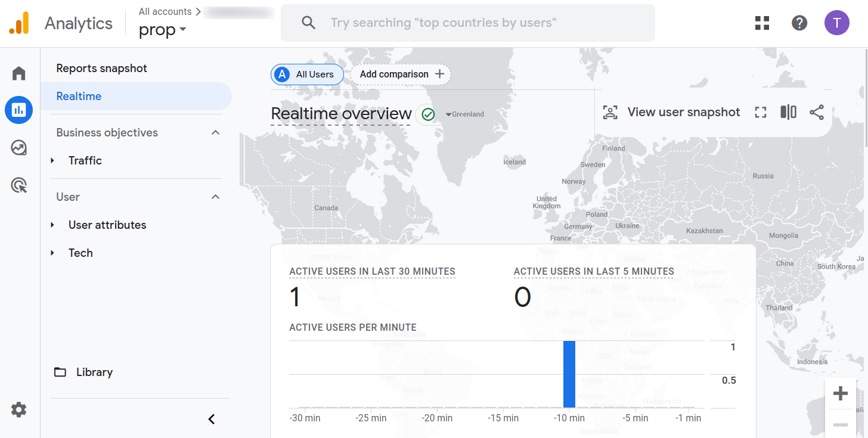
Task: Open the Help question mark icon
Action: 799,23
